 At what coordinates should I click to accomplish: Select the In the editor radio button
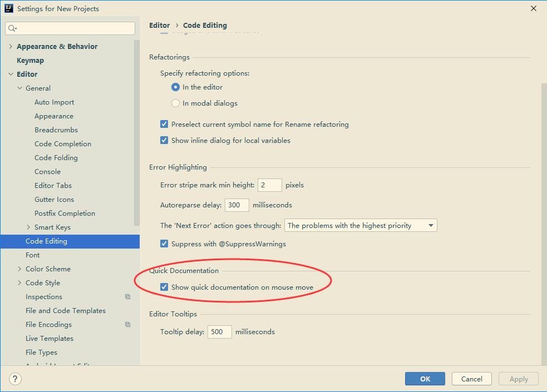[x=175, y=87]
